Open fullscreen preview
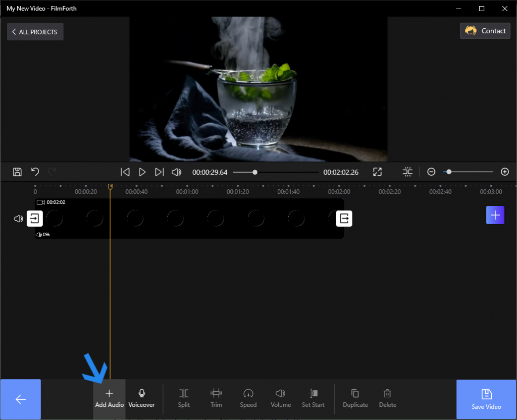 [377, 172]
